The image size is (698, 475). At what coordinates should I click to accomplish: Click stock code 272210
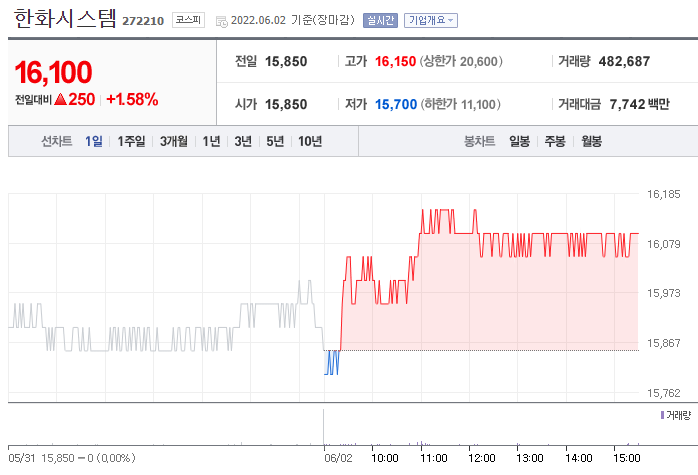(143, 21)
